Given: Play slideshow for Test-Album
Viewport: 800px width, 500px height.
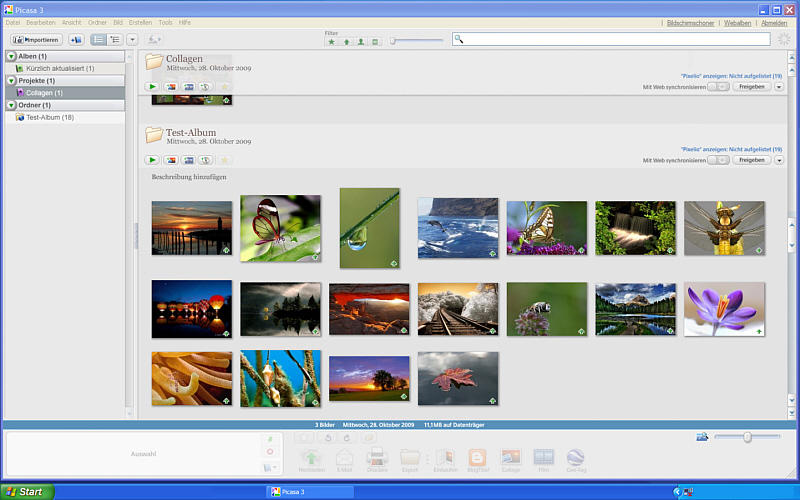Looking at the screenshot, I should tap(152, 160).
